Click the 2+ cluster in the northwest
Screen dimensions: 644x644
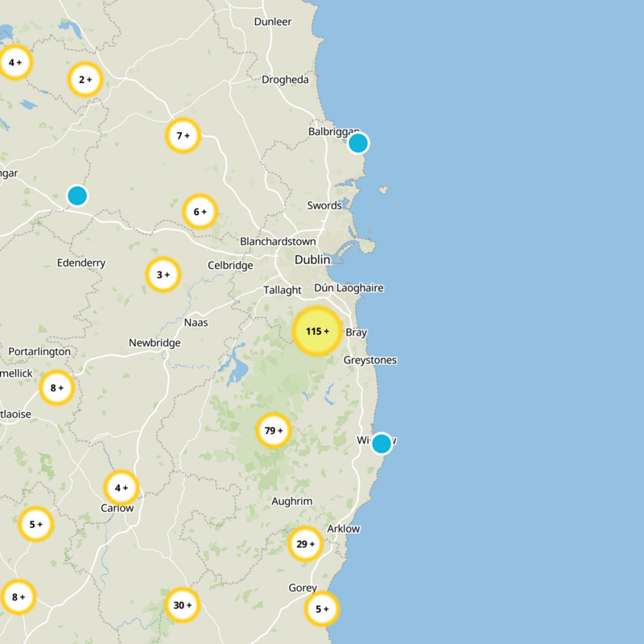tap(84, 79)
